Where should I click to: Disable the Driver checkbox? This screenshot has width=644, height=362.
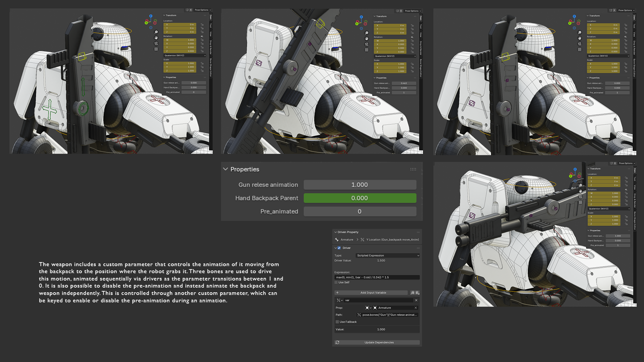339,248
